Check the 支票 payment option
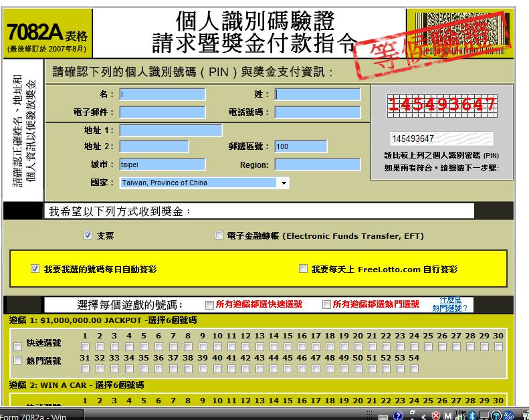The height and width of the screenshot is (420, 529). tap(88, 235)
